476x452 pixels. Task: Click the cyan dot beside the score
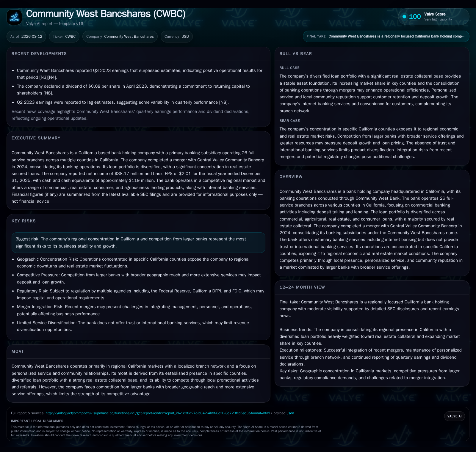click(x=404, y=17)
